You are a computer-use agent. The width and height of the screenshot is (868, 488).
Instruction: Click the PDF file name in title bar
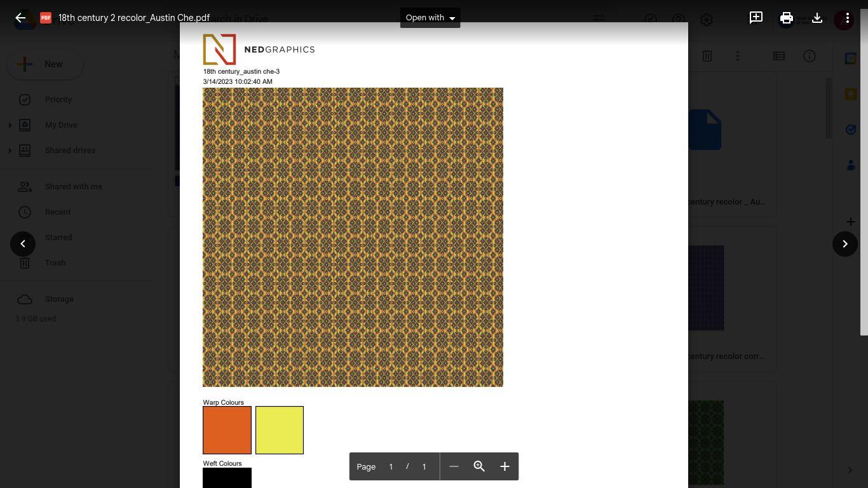134,18
